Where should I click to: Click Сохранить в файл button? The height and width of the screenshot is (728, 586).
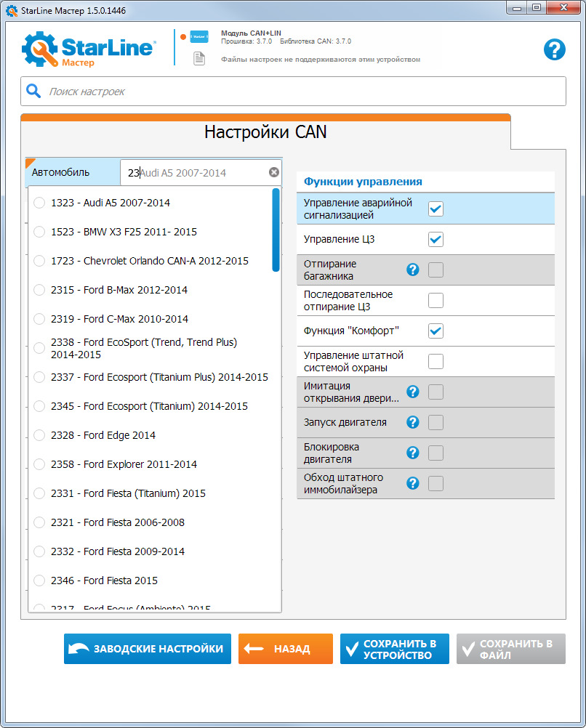(510, 649)
